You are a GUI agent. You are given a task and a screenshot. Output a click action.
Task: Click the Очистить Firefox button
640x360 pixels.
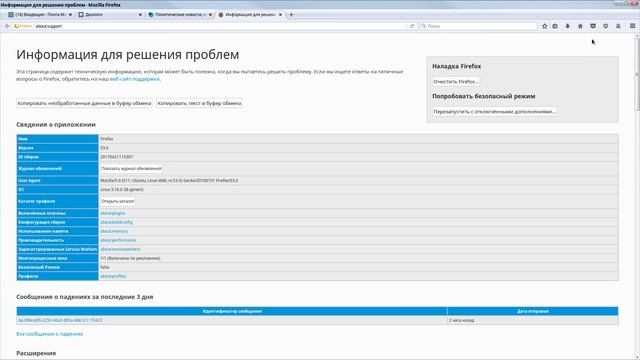(x=456, y=82)
